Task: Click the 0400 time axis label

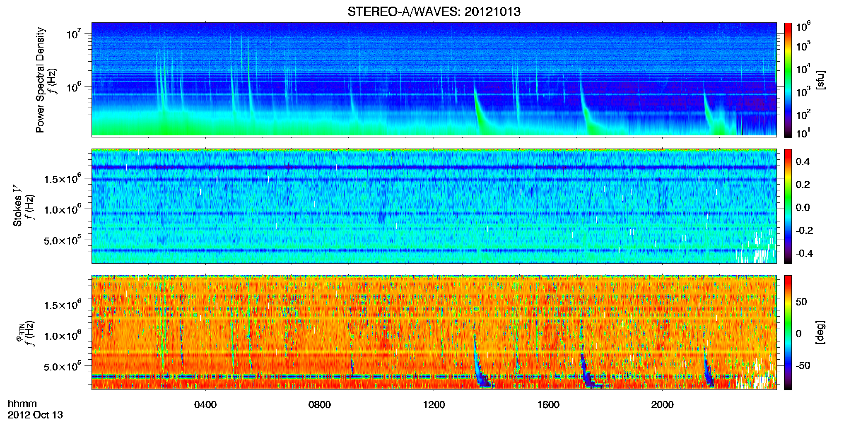Action: point(205,404)
